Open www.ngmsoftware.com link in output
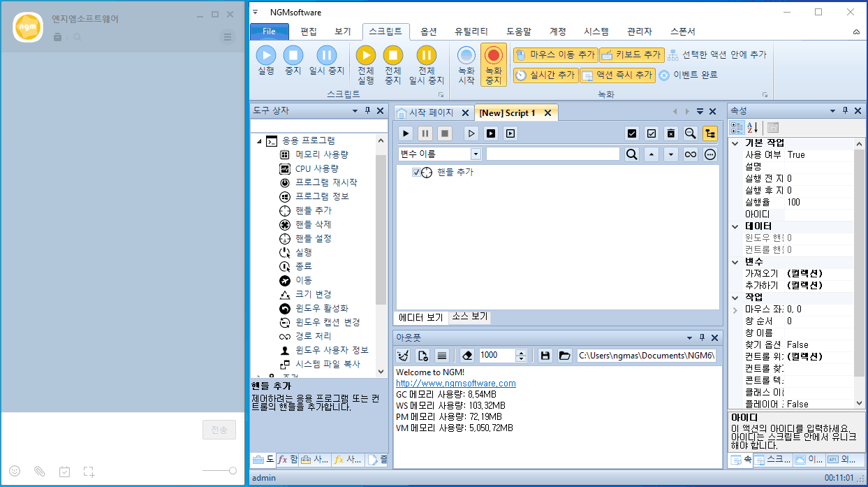The height and width of the screenshot is (487, 868). pos(456,383)
